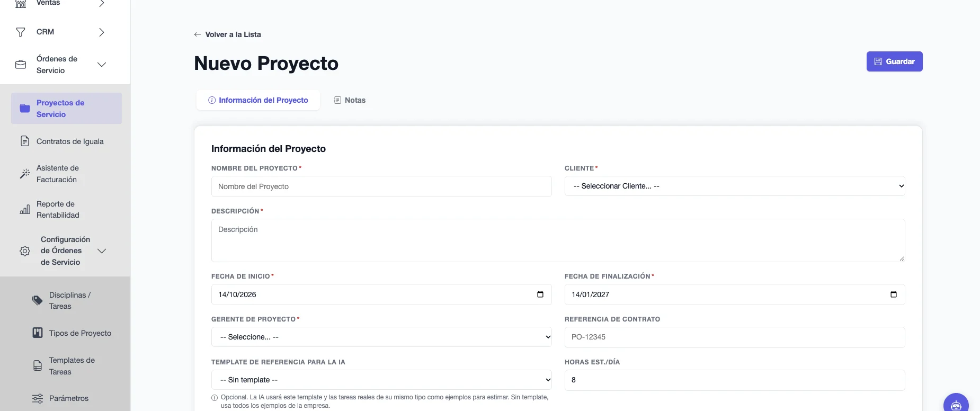Viewport: 980px width, 411px height.
Task: Click the CRM funnel icon
Action: pyautogui.click(x=21, y=32)
